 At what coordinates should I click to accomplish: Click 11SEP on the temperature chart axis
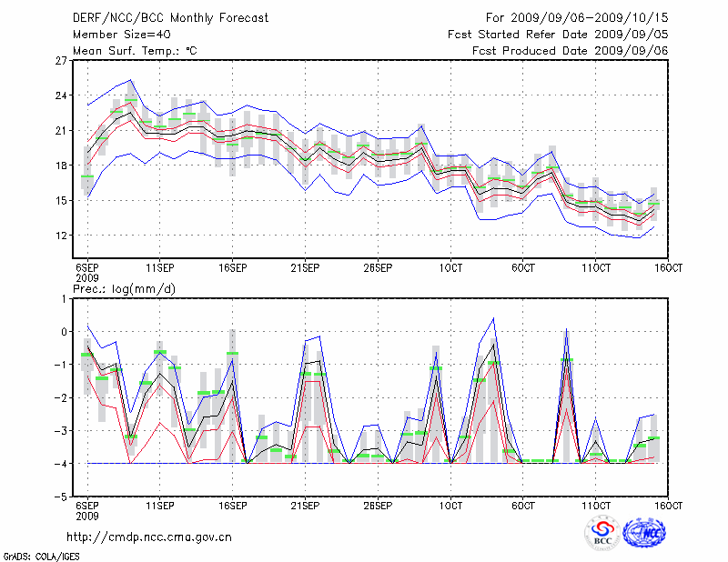pos(159,269)
